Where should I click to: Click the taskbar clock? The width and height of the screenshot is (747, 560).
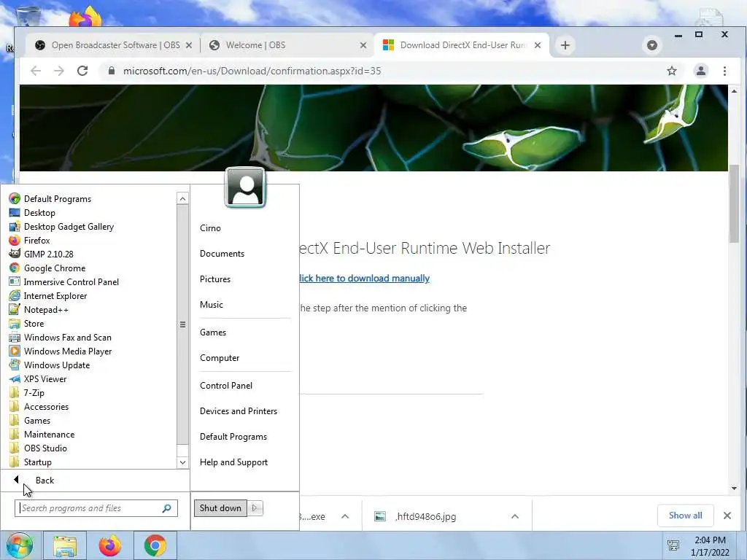point(710,546)
